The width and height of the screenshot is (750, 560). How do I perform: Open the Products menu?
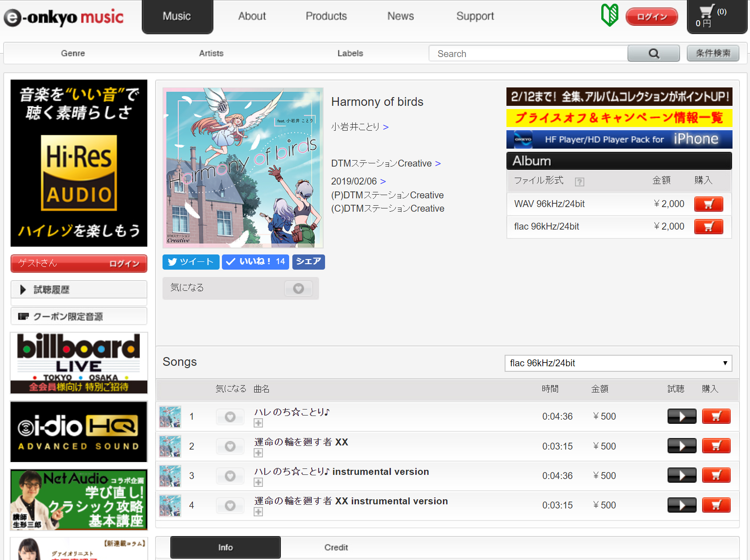tap(326, 16)
